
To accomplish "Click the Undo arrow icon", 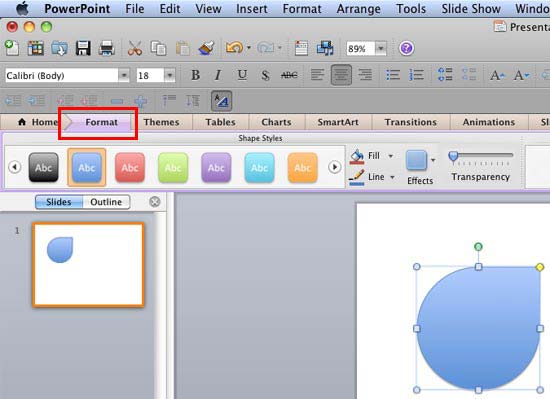I will [x=234, y=47].
